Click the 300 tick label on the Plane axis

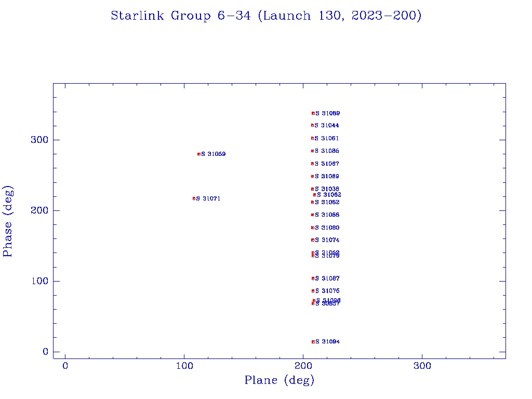click(x=422, y=366)
